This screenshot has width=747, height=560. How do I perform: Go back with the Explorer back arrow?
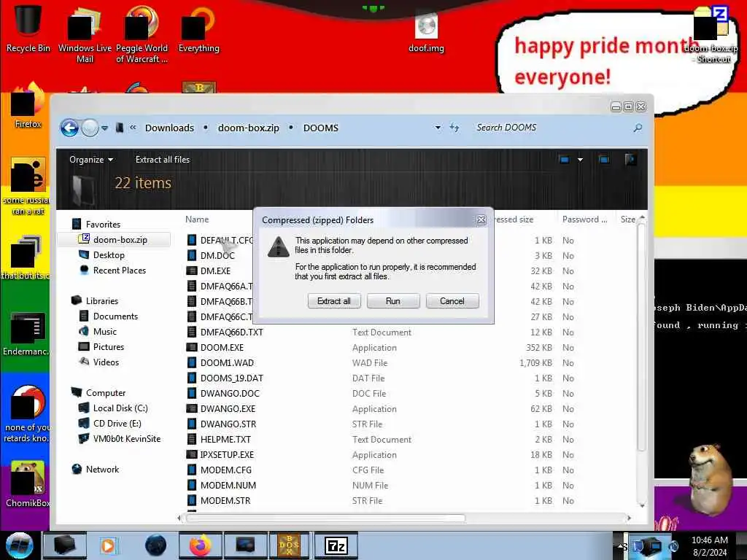click(69, 128)
